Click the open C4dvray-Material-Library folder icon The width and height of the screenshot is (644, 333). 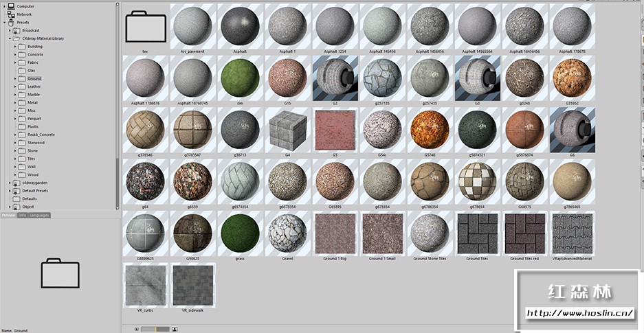(16, 38)
